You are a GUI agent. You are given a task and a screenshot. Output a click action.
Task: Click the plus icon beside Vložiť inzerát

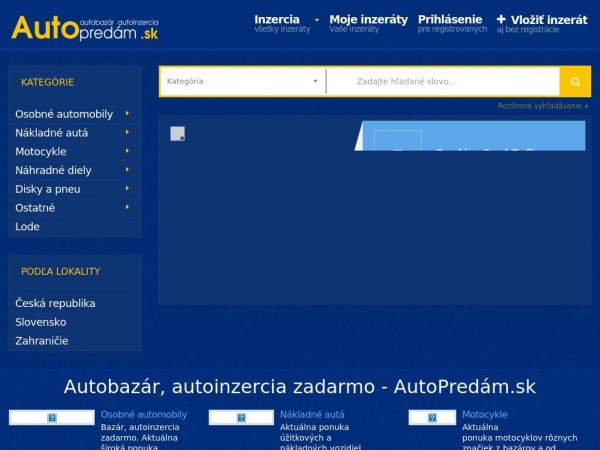pos(501,19)
